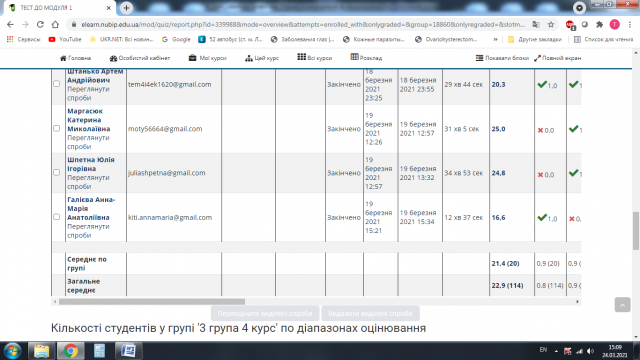Screen dimensions: 640x360
Task: Click Переоцінити виділені спроби button
Action: point(264,313)
